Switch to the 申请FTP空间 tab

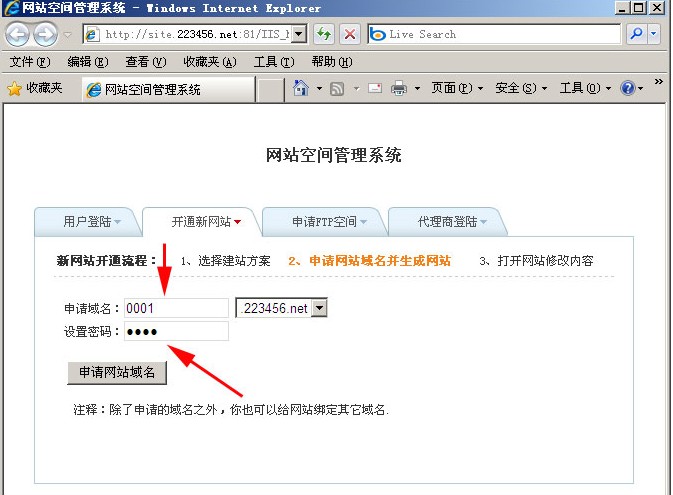328,221
